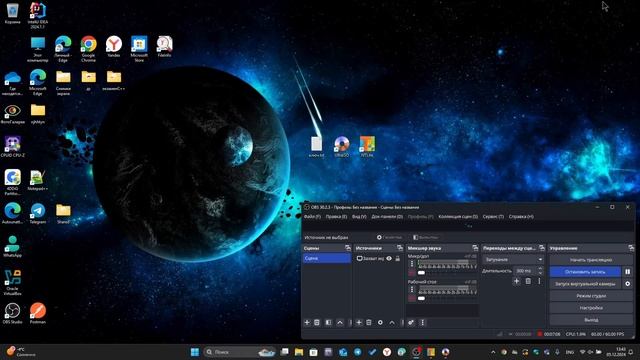Open the Док-панели menu
Viewport: 640px width, 360px height.
(x=387, y=216)
